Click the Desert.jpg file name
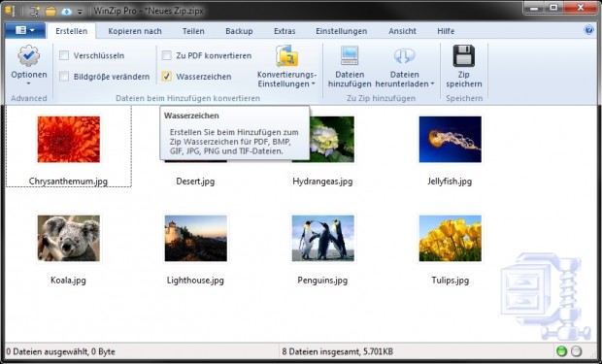Viewport: 602px width, 364px height. [x=195, y=182]
